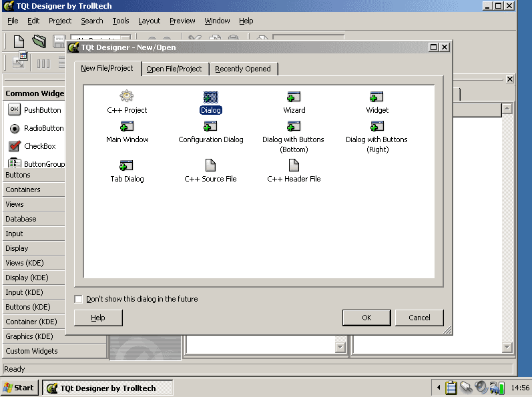Click the right panel scroll up arrow
The width and height of the screenshot is (532, 397).
pos(507,109)
